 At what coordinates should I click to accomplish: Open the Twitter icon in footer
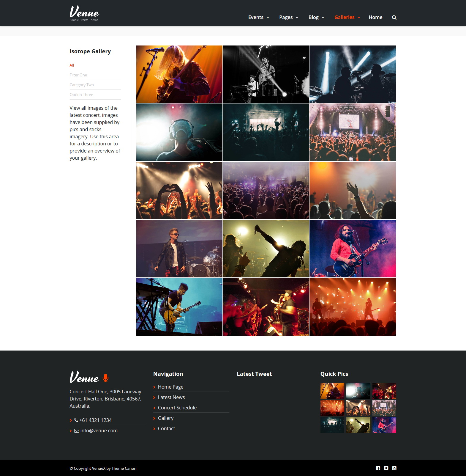[386, 468]
